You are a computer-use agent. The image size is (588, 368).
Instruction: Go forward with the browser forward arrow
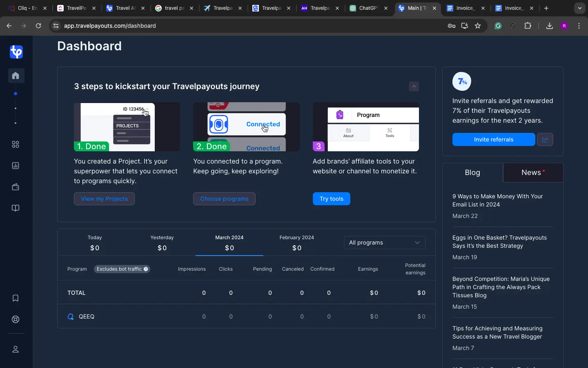pos(24,26)
